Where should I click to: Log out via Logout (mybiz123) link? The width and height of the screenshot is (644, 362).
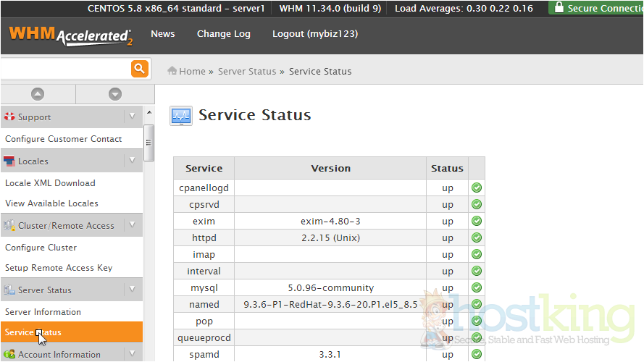click(x=314, y=34)
